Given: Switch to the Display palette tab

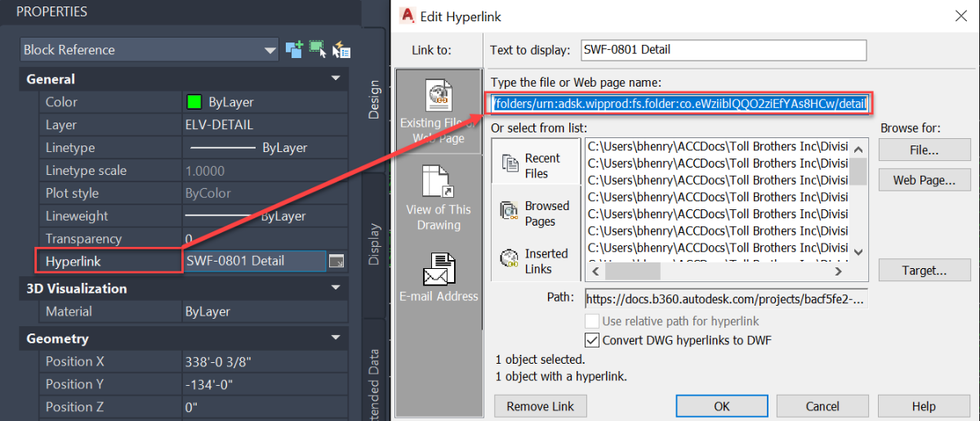Looking at the screenshot, I should pyautogui.click(x=374, y=244).
